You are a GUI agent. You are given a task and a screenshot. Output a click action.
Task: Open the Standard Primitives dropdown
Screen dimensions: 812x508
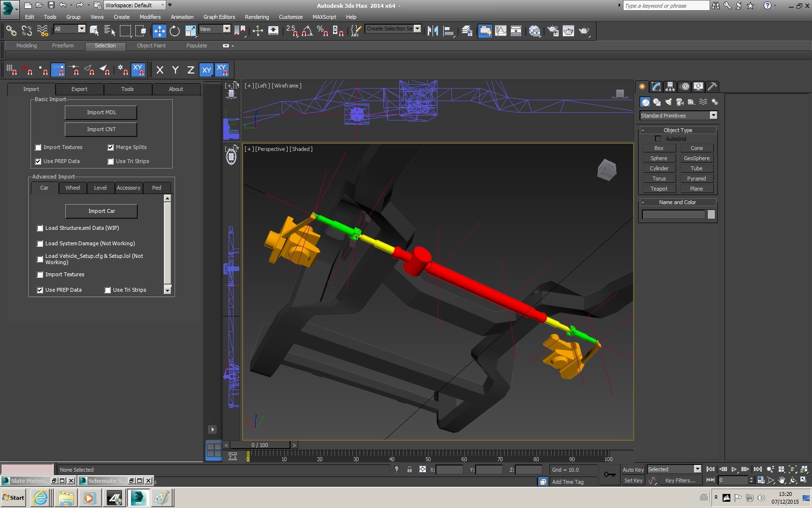pyautogui.click(x=713, y=116)
